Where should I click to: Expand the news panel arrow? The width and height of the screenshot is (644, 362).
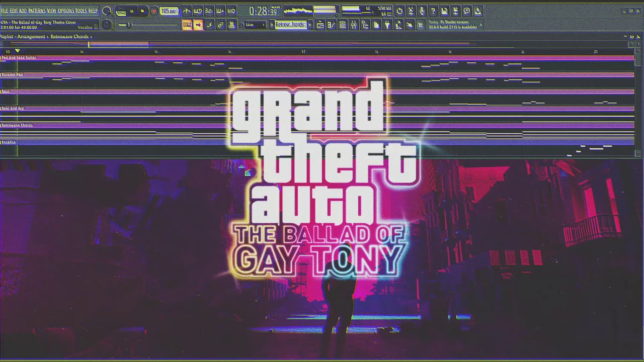[x=481, y=24]
